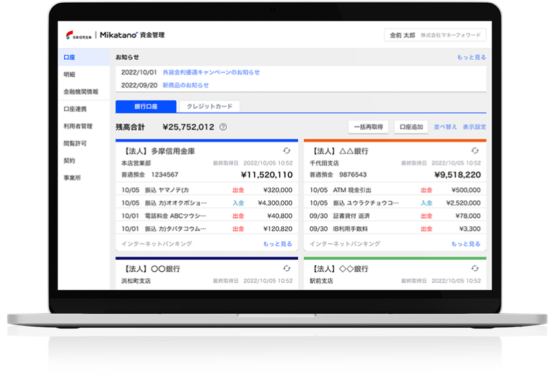Image resolution: width=556 pixels, height=392 pixels.
Task: Click the account number 1234567
Action: [165, 175]
